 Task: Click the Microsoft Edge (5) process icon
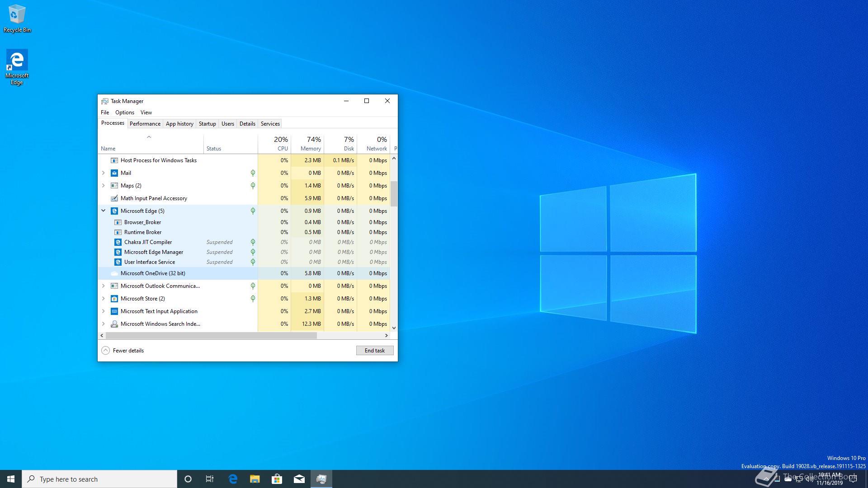click(114, 211)
